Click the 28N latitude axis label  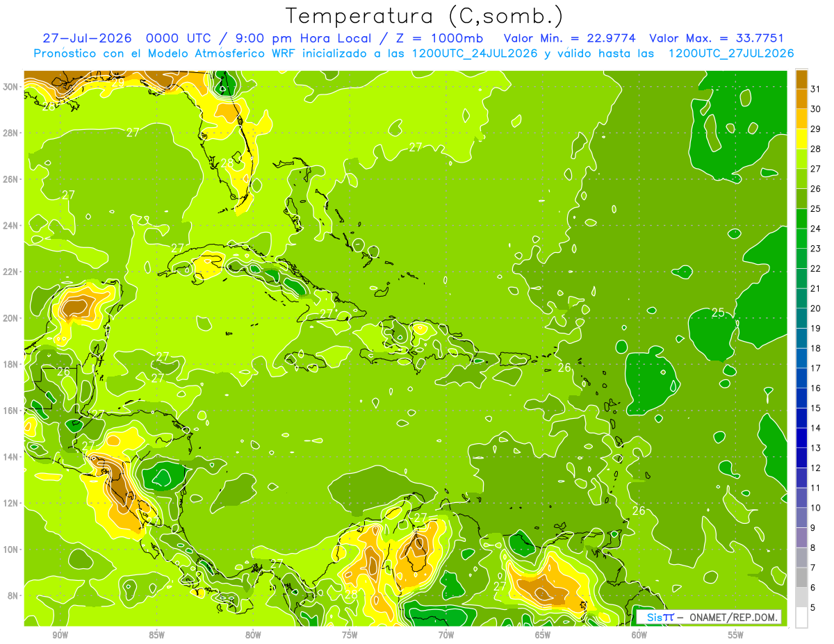point(11,132)
